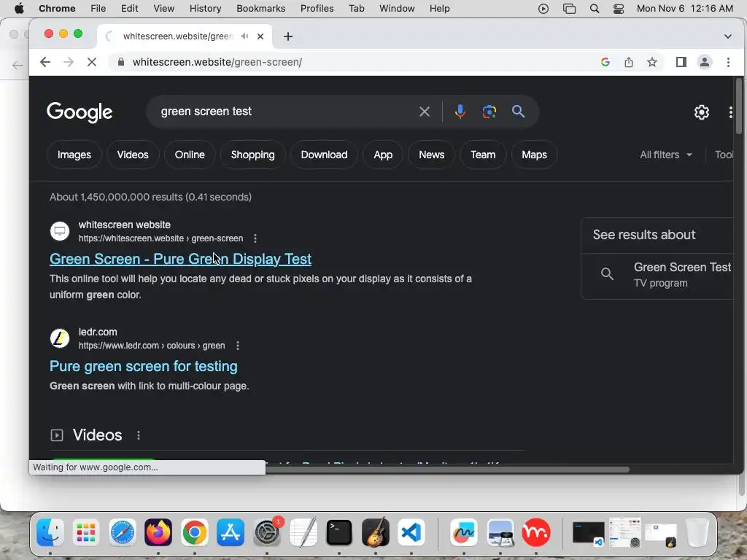
Task: Select the Maps filter chip
Action: click(x=534, y=155)
